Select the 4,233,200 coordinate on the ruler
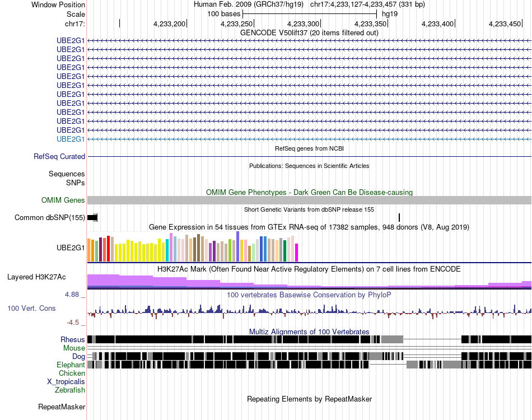The width and height of the screenshot is (532, 420). click(x=169, y=24)
